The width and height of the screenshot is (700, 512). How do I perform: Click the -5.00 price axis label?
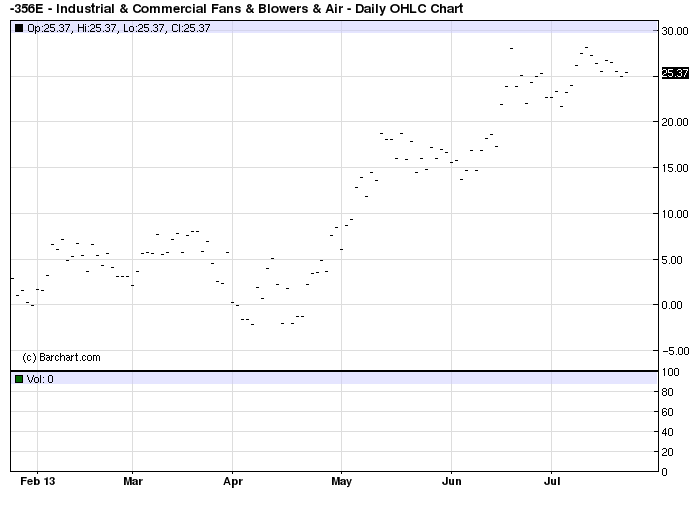675,351
